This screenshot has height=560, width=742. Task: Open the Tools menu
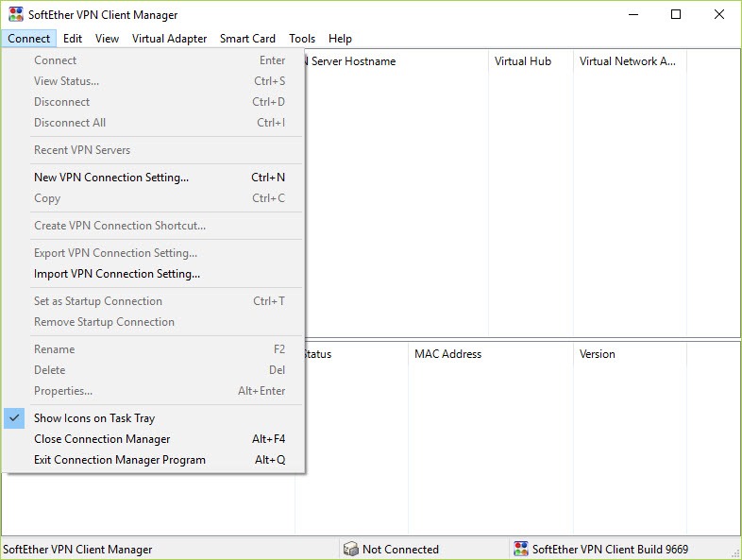click(302, 39)
